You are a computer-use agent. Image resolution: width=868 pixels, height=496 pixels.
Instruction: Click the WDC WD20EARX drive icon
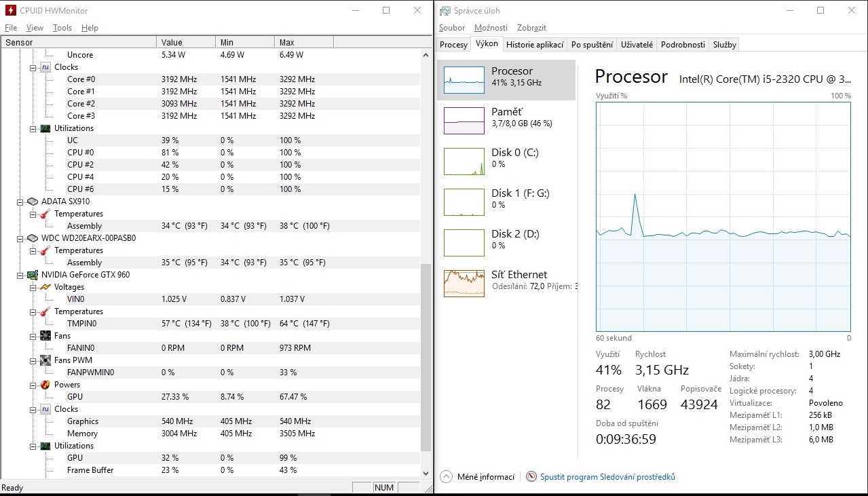pos(33,238)
